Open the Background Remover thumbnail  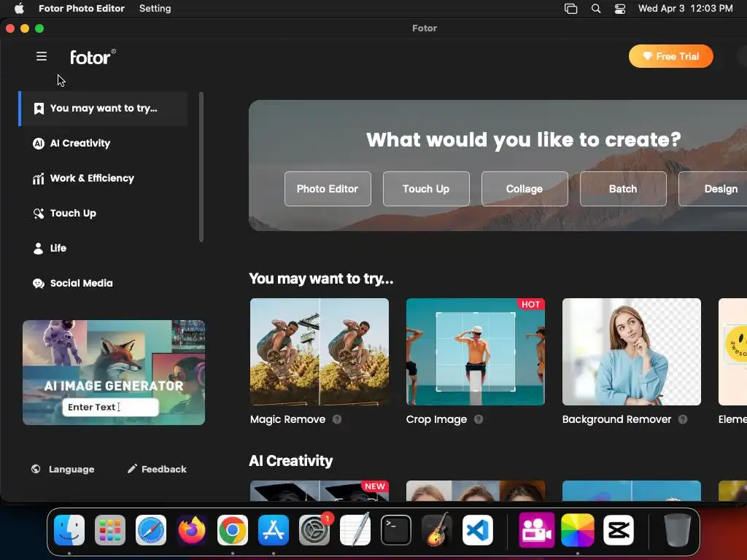632,352
